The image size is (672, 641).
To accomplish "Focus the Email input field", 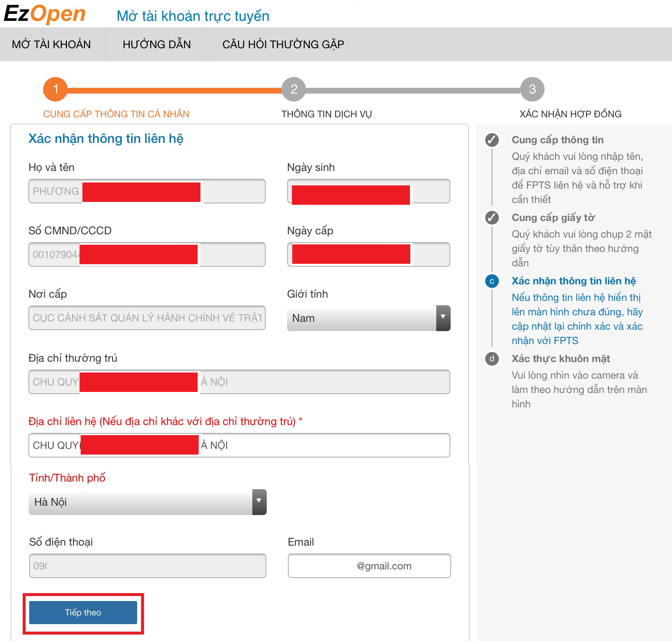I will pos(369,566).
